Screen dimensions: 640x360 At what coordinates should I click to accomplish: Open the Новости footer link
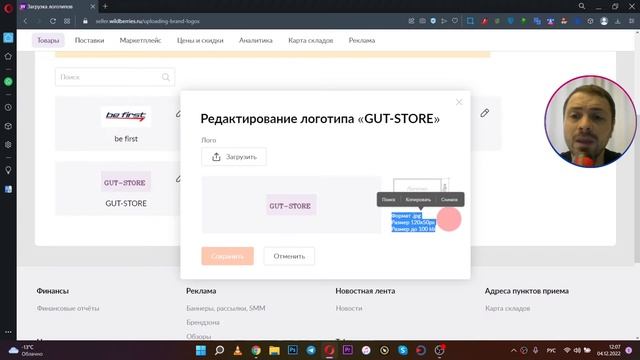[349, 308]
